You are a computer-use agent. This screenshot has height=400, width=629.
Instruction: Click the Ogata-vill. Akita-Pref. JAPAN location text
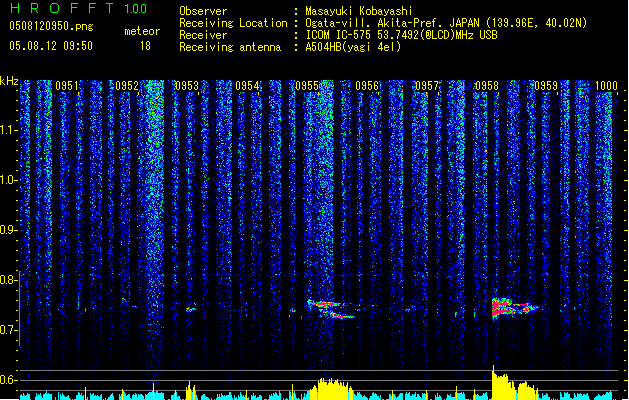pyautogui.click(x=446, y=23)
